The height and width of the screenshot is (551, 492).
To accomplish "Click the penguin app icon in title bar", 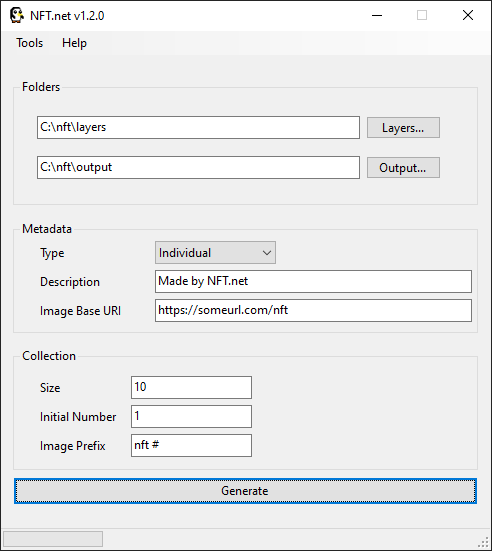I will click(x=17, y=15).
